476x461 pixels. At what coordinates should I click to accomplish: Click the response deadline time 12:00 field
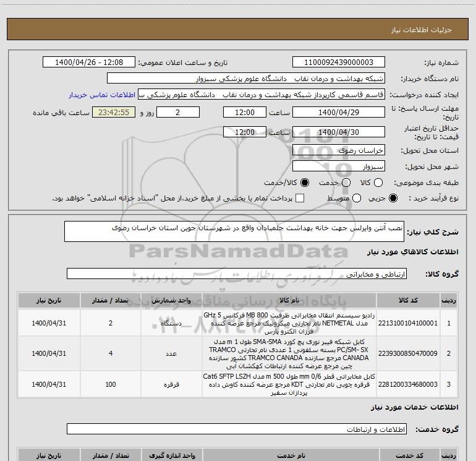(x=245, y=112)
